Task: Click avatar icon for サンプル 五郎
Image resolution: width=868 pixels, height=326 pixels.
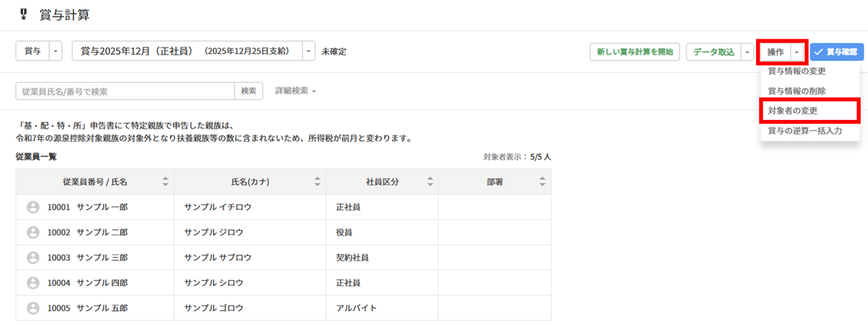Action: (33, 308)
